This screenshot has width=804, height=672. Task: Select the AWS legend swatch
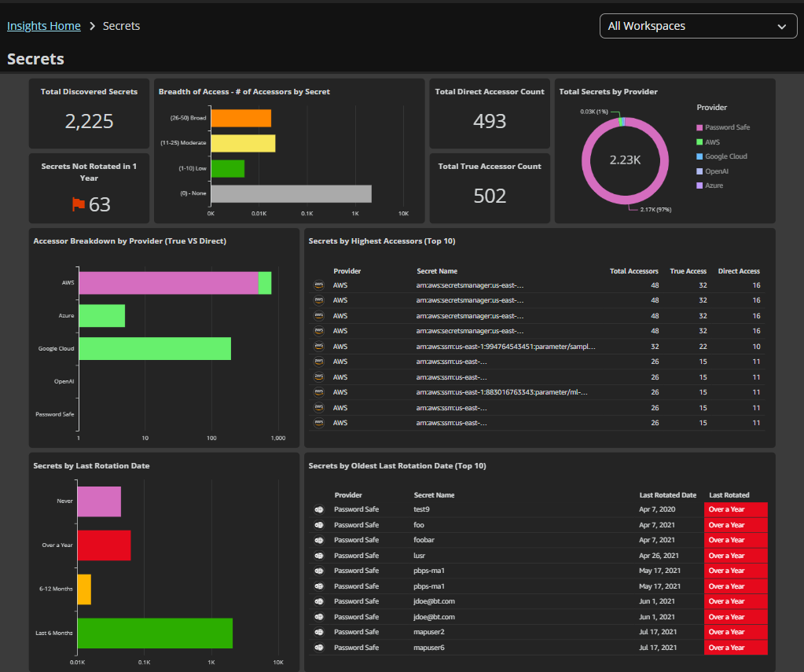click(x=699, y=142)
